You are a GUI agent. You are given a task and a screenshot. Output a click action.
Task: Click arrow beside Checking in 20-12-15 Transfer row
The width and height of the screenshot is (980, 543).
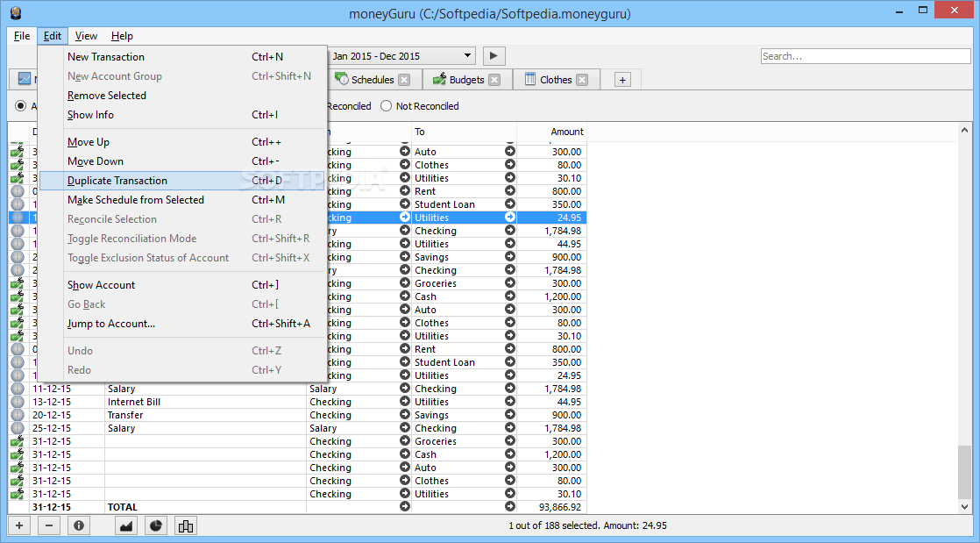click(x=404, y=415)
